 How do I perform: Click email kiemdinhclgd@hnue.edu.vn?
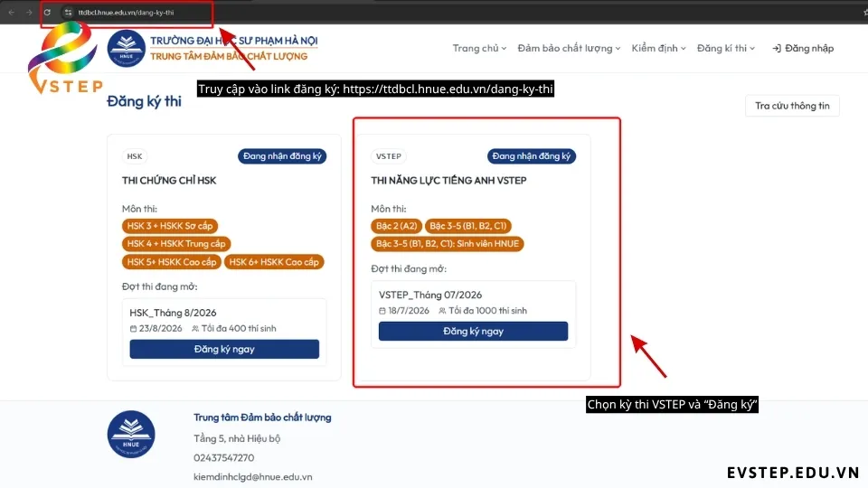coord(253,477)
